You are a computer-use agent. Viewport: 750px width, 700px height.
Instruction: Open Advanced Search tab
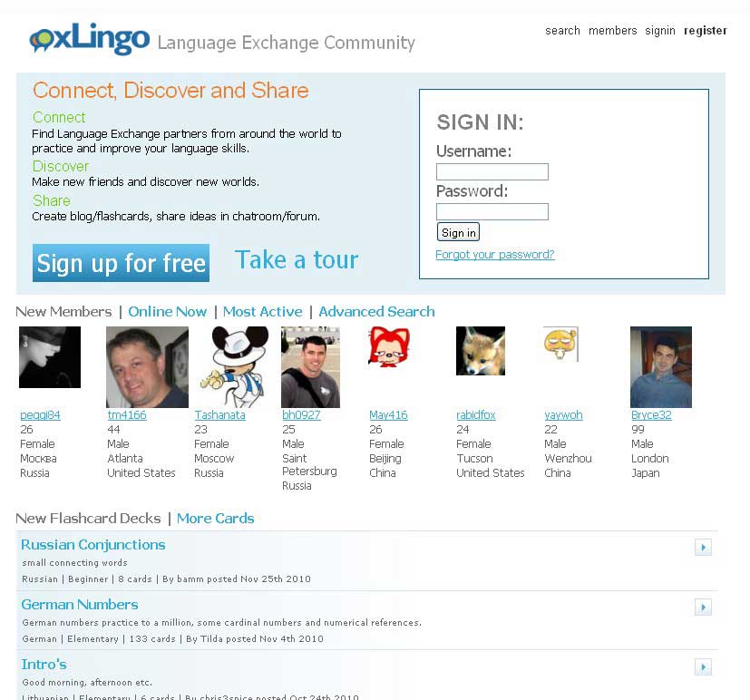pos(377,312)
